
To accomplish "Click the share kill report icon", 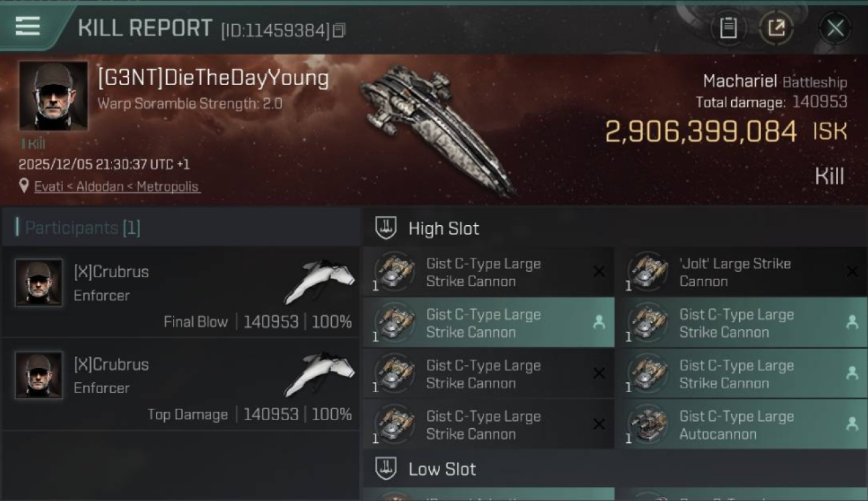I will tap(776, 28).
